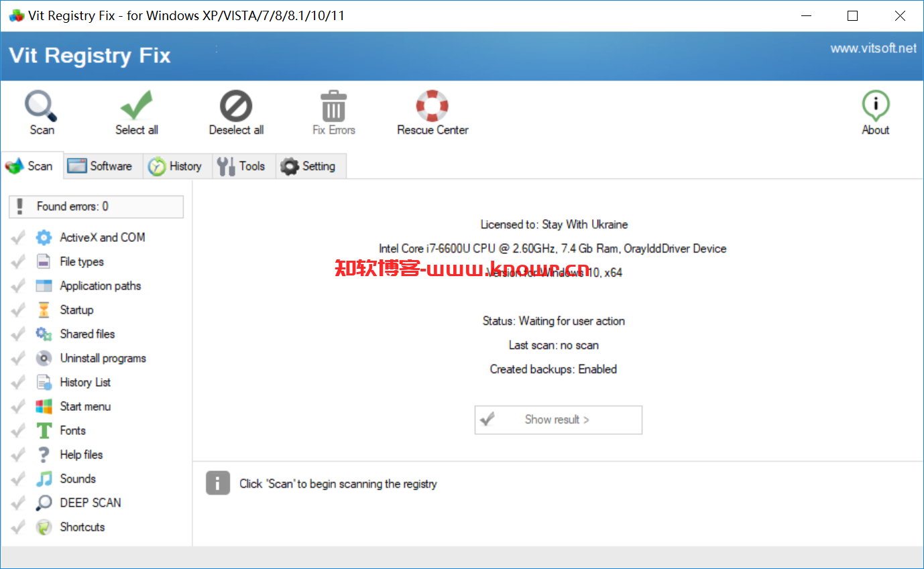Click the File types document icon
Image resolution: width=924 pixels, height=569 pixels.
point(44,261)
